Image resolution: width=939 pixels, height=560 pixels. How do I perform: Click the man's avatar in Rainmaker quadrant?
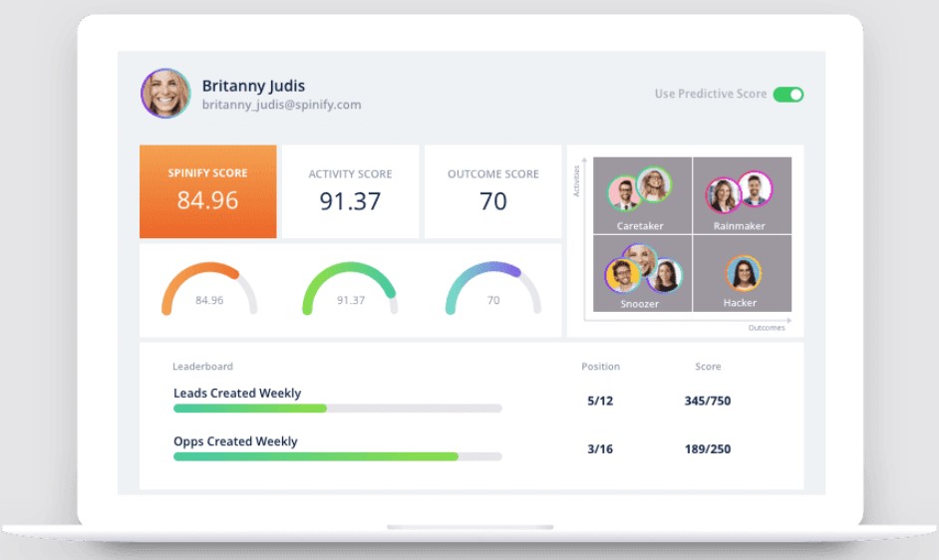tap(755, 188)
